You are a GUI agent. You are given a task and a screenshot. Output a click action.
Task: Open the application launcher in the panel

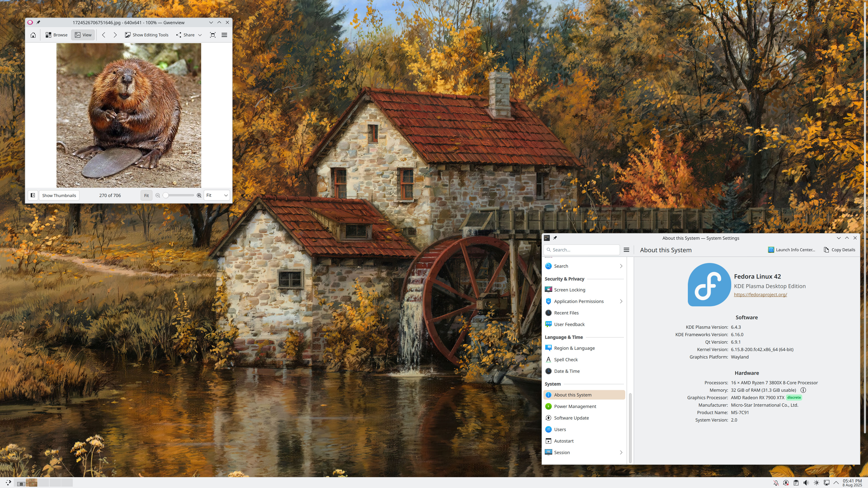coord(8,483)
